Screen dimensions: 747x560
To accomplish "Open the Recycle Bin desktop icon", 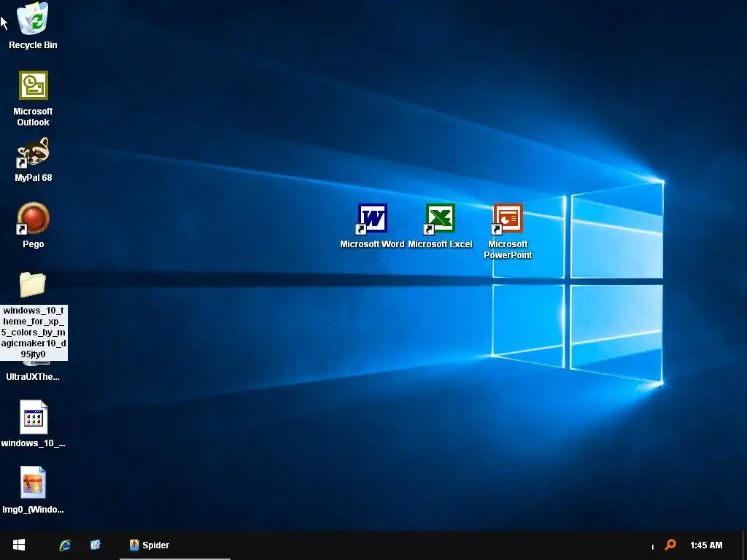I will pyautogui.click(x=33, y=19).
